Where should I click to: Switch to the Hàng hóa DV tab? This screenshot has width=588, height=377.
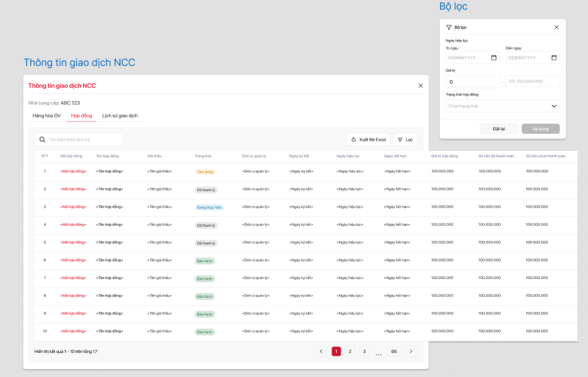click(x=47, y=116)
